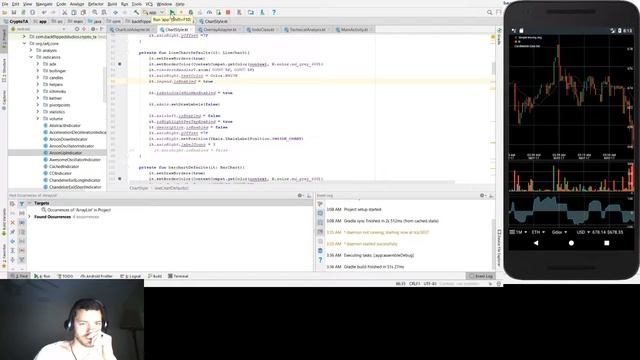Click the Open folder icon in toolbar
640x360 pixels.
(5, 12)
